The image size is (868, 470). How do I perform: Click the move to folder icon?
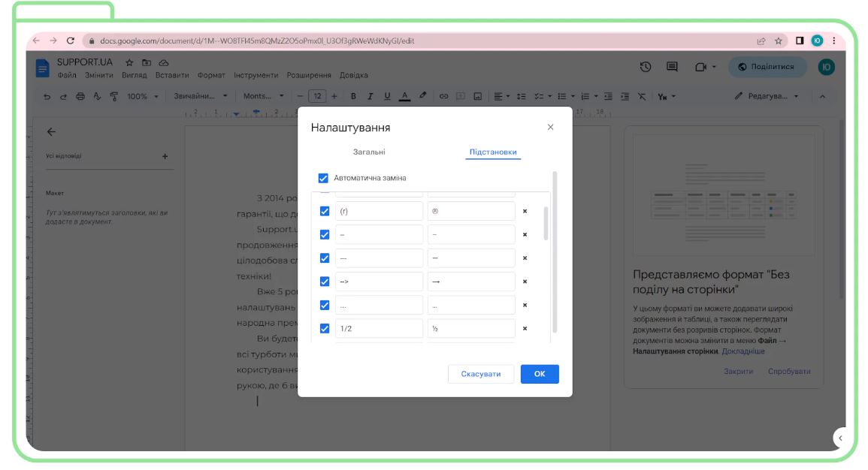tap(146, 62)
